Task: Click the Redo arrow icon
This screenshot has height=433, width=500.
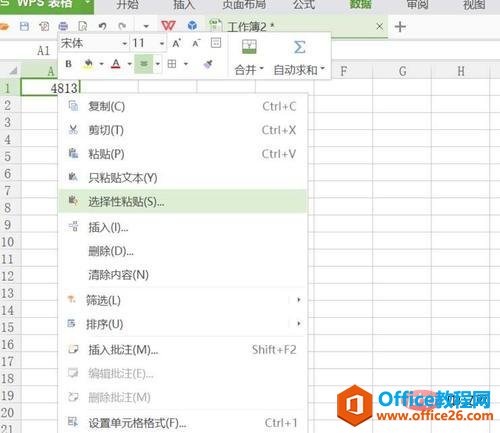Action: (x=122, y=26)
